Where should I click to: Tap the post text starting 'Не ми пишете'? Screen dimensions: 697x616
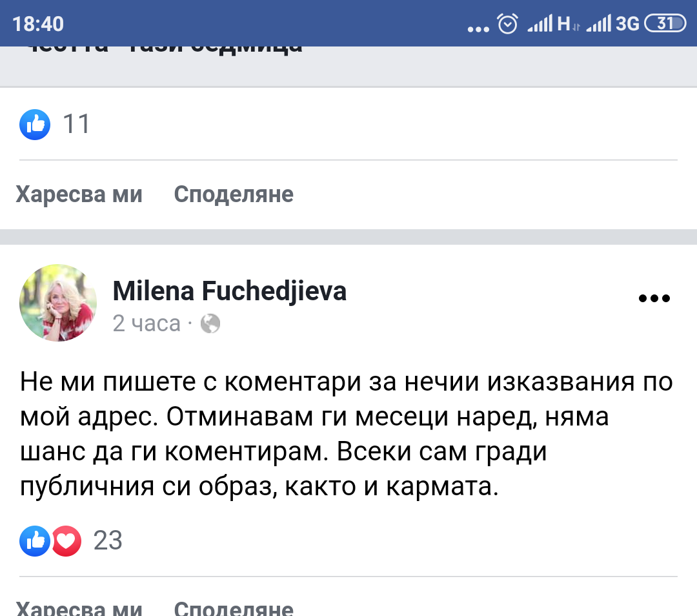click(x=347, y=435)
